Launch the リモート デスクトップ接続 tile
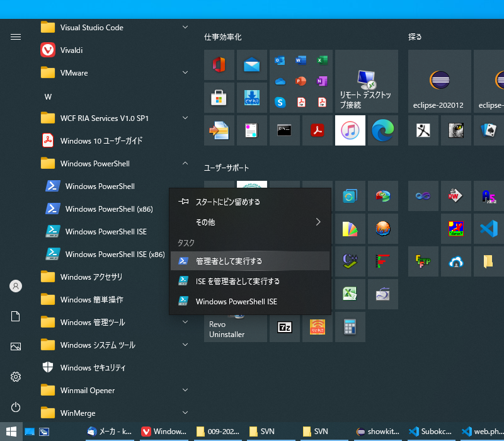The image size is (504, 441). tap(367, 81)
